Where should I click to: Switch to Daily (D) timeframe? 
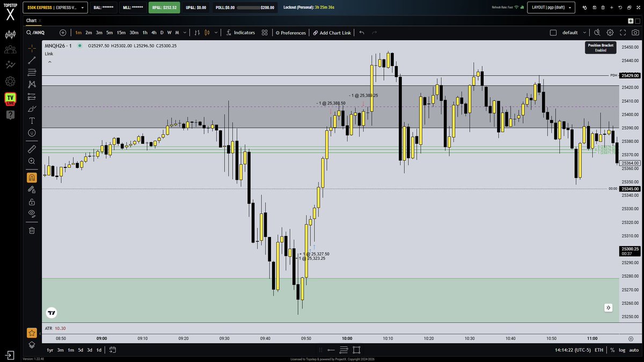[162, 33]
